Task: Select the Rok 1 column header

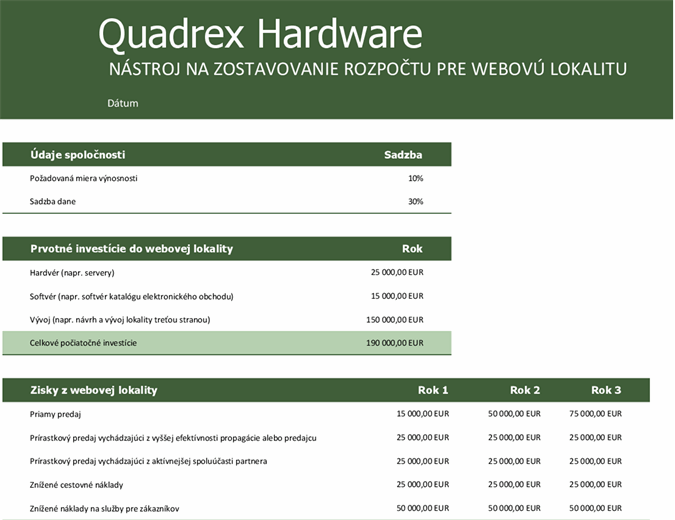Action: (433, 390)
